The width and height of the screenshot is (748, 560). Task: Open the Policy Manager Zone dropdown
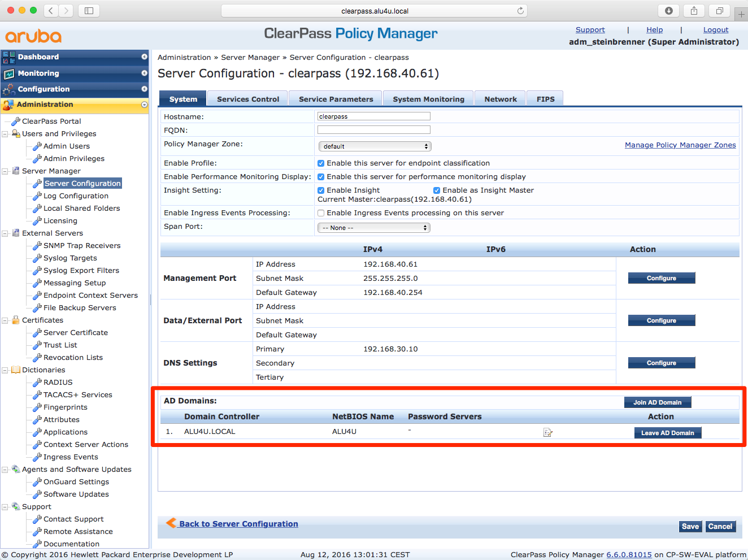[375, 146]
